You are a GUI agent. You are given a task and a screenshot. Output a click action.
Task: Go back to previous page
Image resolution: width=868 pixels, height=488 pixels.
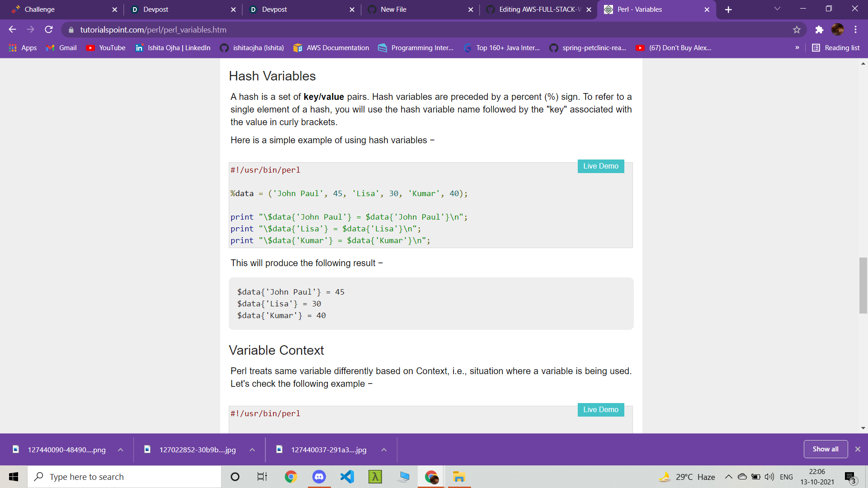12,30
